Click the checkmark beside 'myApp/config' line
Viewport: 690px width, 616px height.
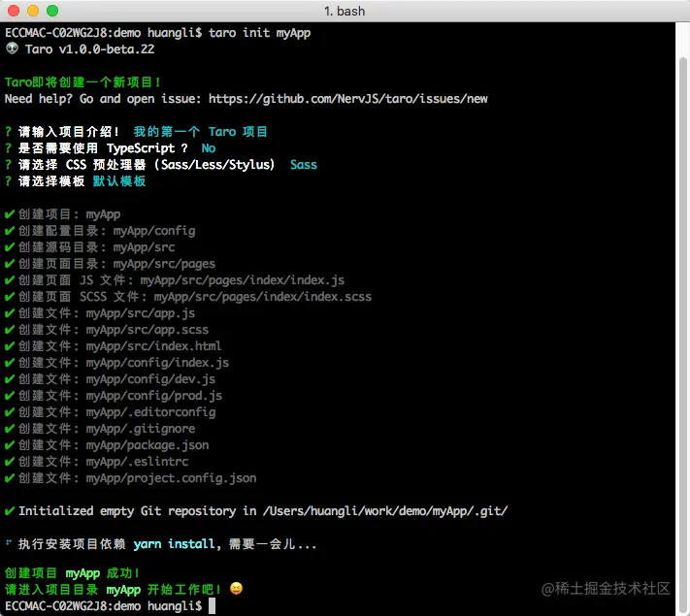pos(10,231)
